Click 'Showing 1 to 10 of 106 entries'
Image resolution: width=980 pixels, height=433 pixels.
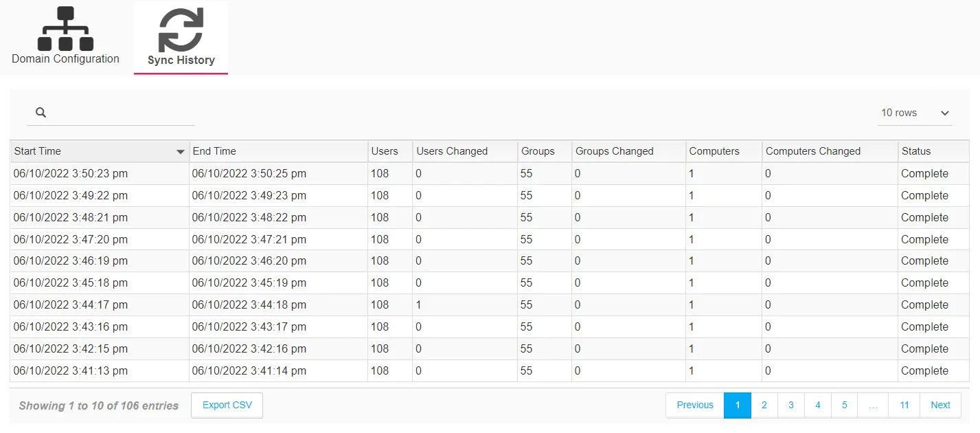[x=99, y=406]
